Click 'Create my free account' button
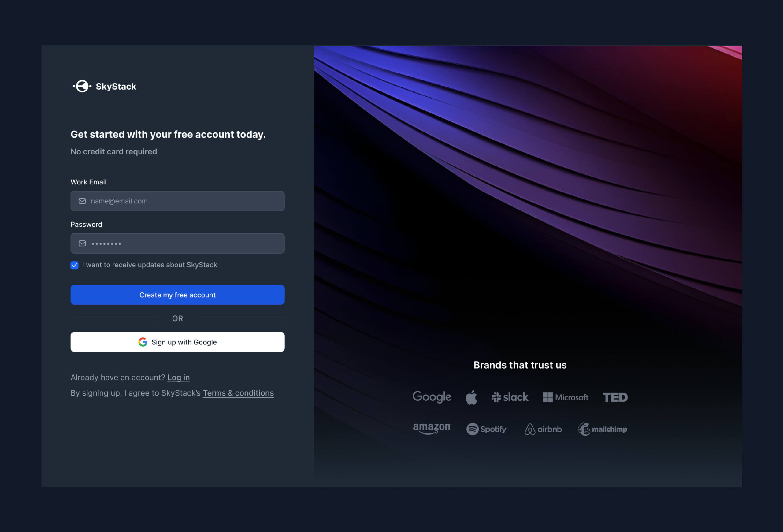783x532 pixels. point(177,295)
